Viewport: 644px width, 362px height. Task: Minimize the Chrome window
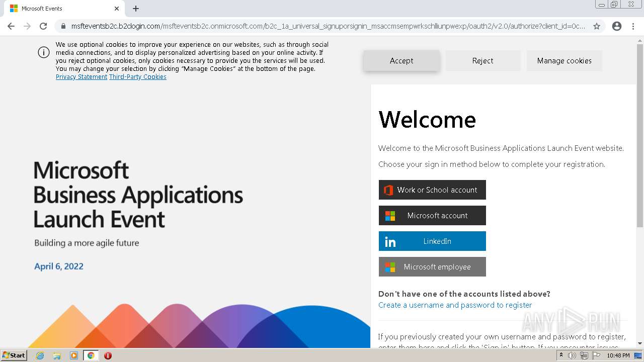(601, 5)
